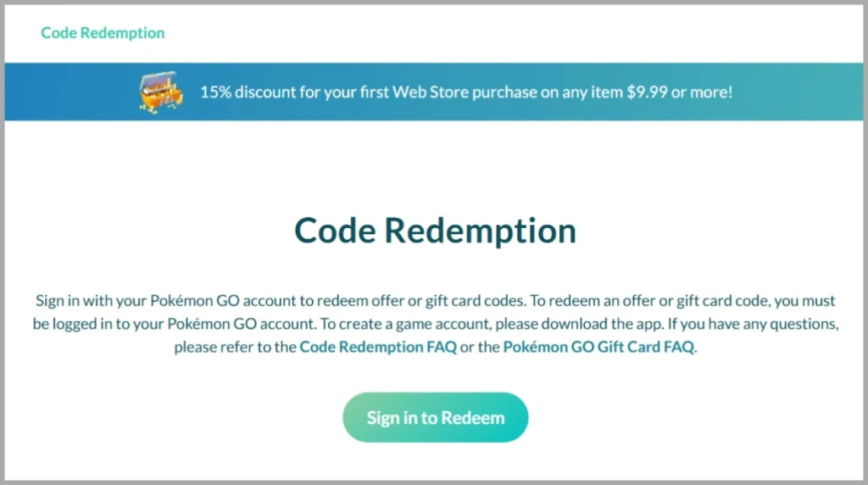Click the 15% discount banner text
The image size is (868, 485).
click(466, 92)
